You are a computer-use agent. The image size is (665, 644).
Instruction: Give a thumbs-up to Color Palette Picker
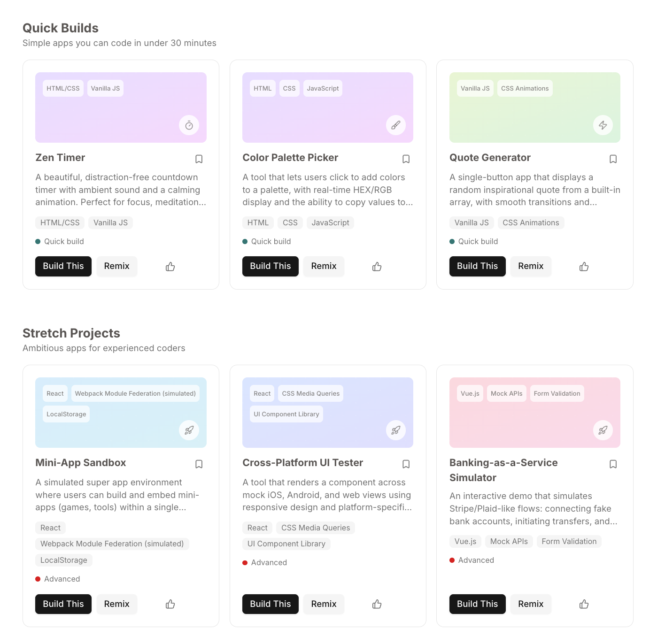[x=377, y=266]
